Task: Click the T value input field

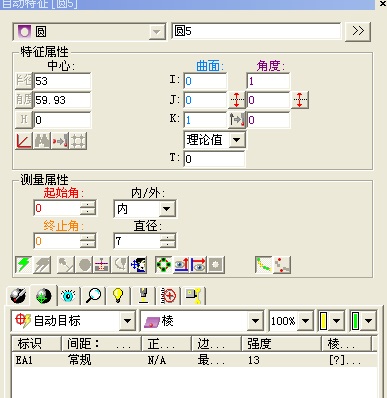Action: pos(214,159)
